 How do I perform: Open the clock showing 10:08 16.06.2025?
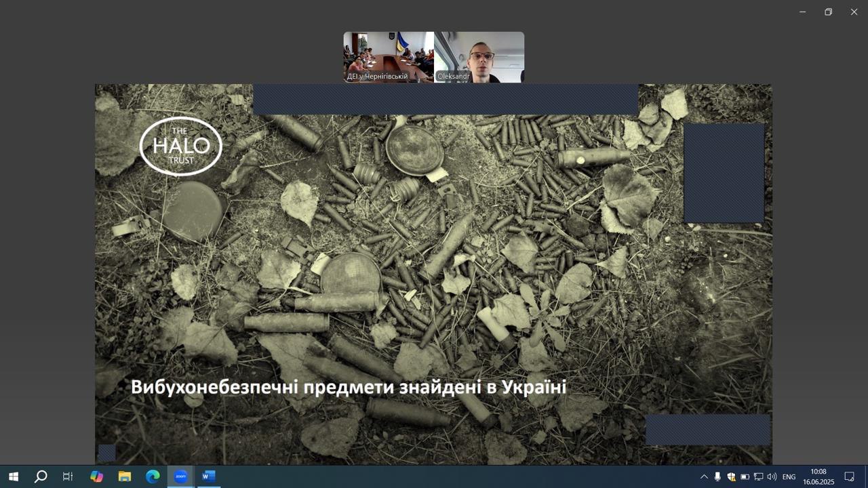818,476
